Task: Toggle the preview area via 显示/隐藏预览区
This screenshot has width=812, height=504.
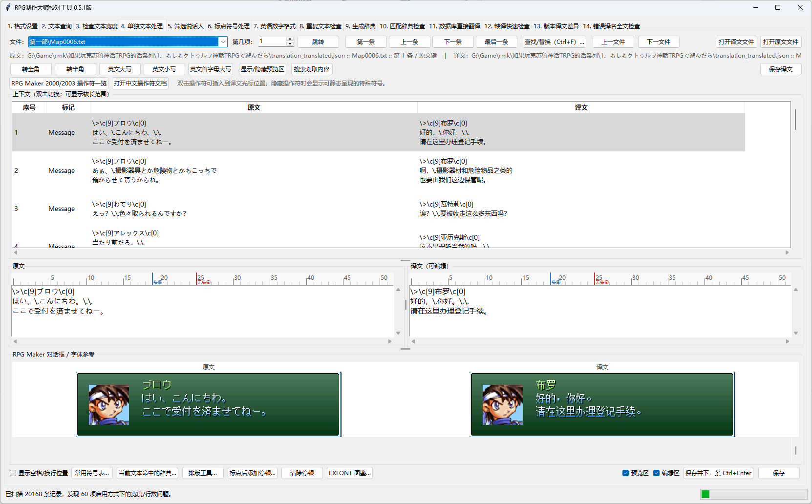Action: click(x=262, y=69)
